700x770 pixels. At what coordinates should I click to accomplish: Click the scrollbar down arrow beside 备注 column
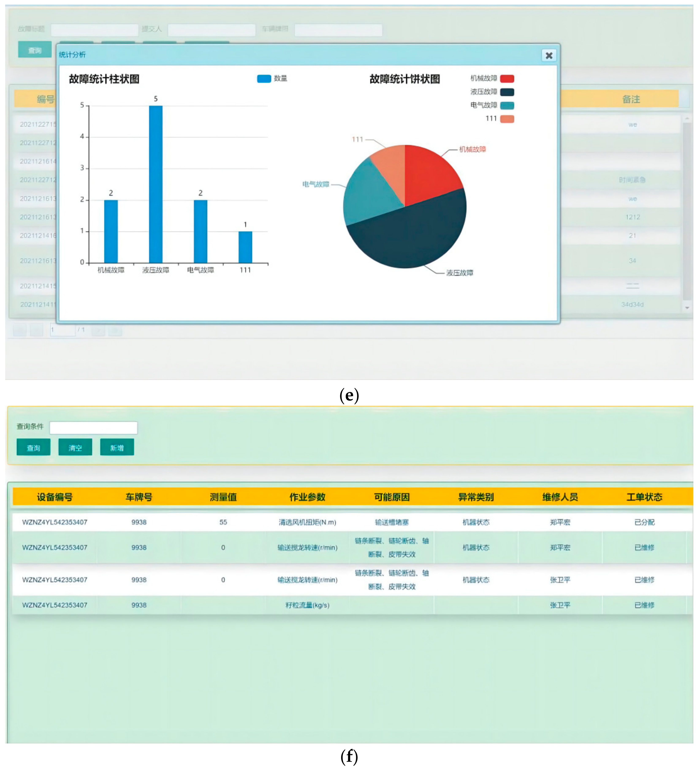687,307
